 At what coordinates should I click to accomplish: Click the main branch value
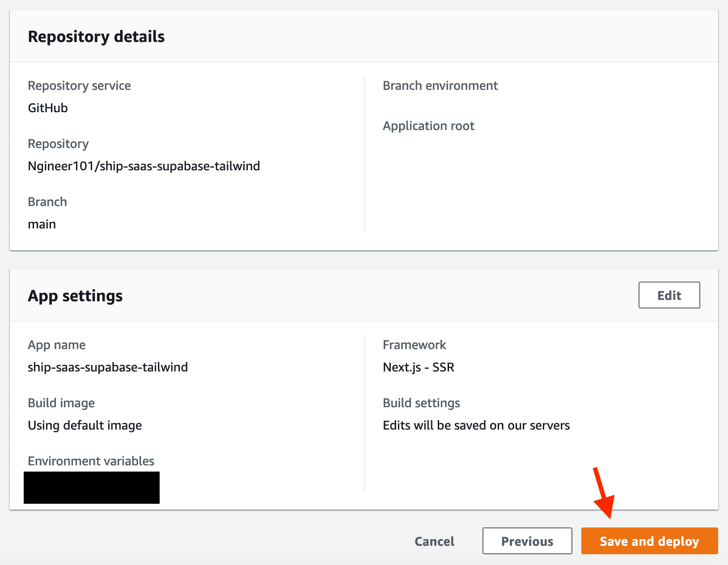click(42, 224)
